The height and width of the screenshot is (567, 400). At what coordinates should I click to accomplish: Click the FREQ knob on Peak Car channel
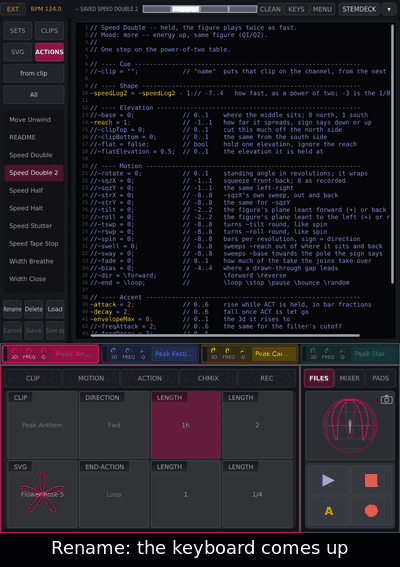tap(228, 351)
